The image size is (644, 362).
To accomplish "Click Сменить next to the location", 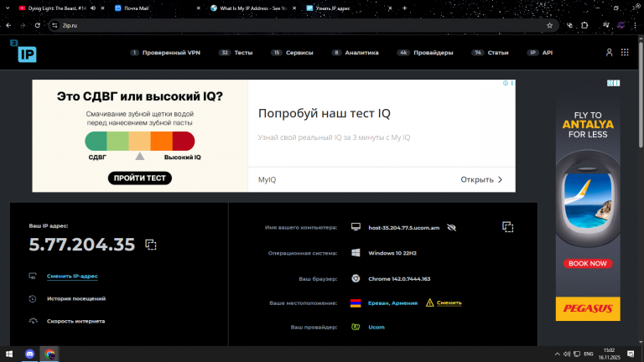I will click(x=449, y=303).
